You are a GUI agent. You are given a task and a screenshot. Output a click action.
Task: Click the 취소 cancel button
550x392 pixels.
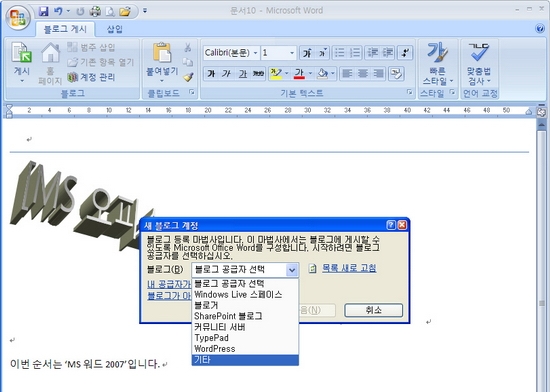374,310
